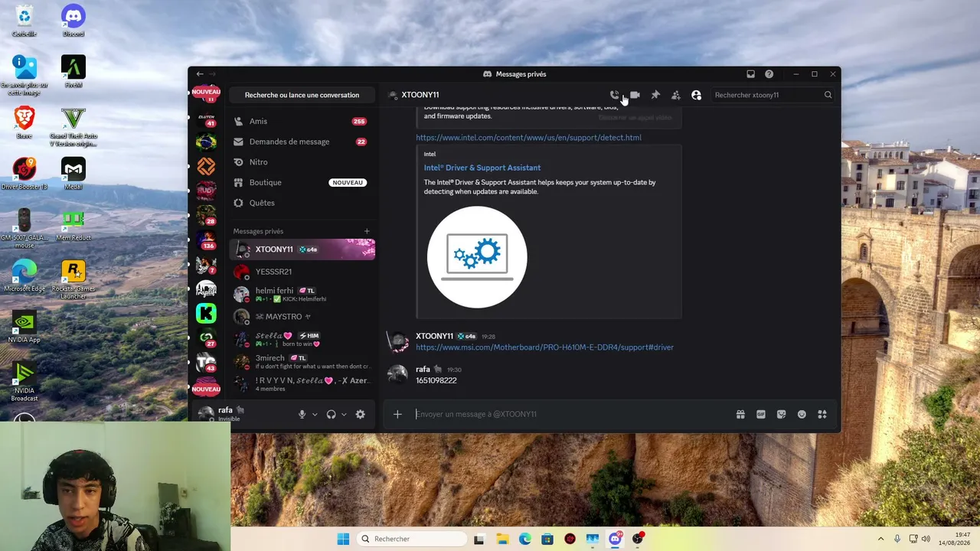Open the MAYSTRO conversation
Viewport: 980px width, 551px height.
(302, 317)
